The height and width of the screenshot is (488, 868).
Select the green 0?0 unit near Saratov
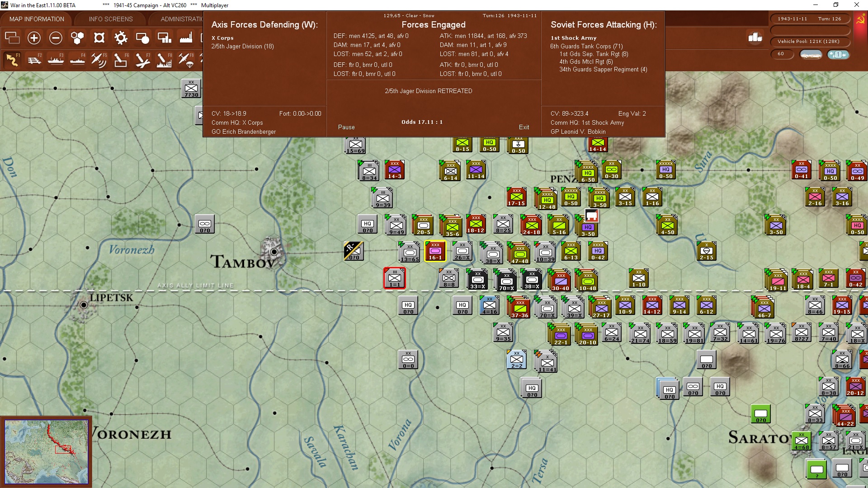pos(761,414)
